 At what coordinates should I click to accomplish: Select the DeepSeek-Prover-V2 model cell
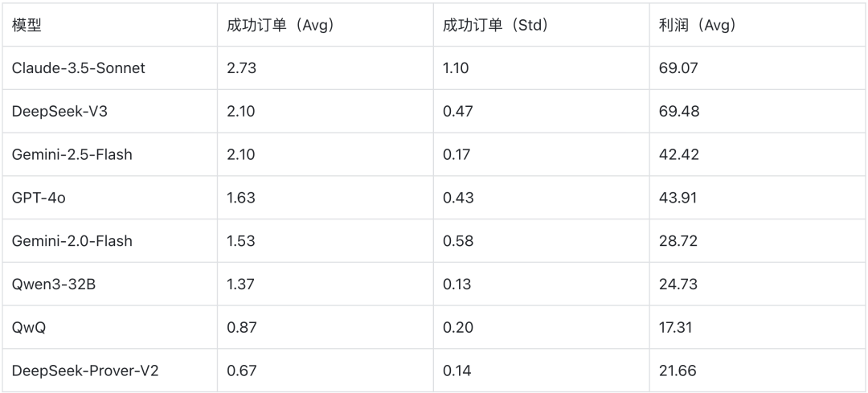pyautogui.click(x=85, y=371)
